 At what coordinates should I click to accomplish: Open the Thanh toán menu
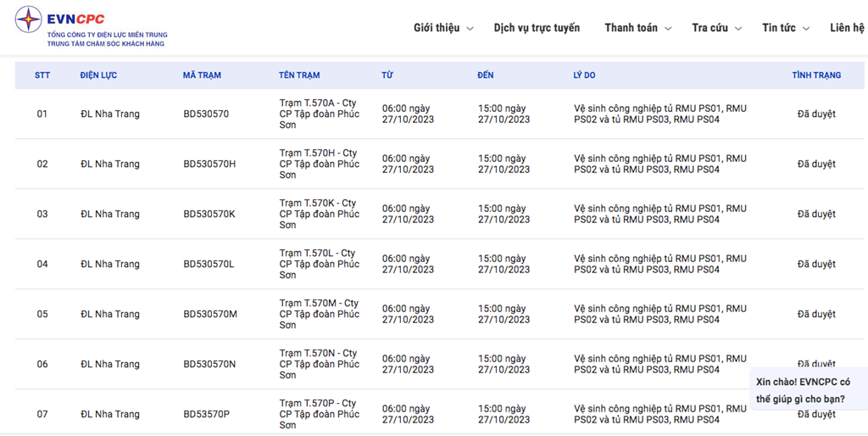[x=631, y=28]
